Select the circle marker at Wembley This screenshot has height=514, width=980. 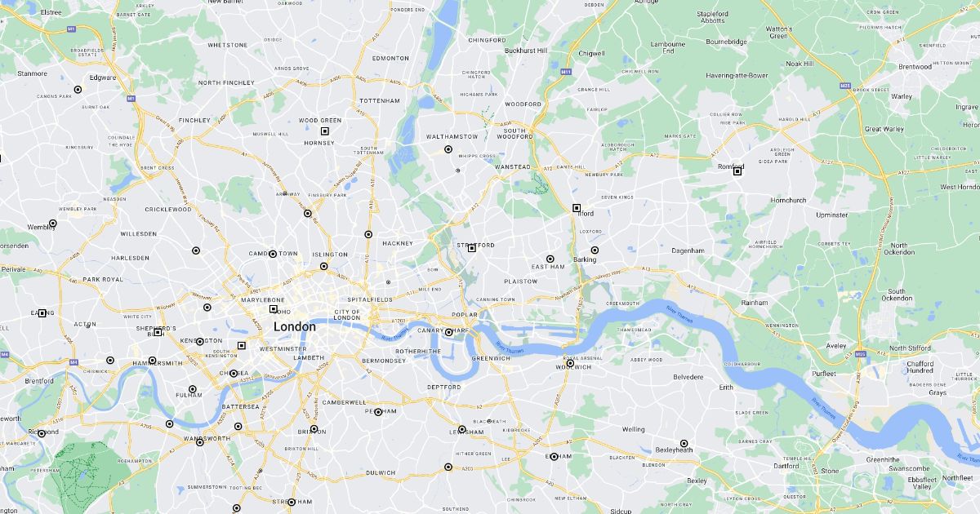click(53, 223)
